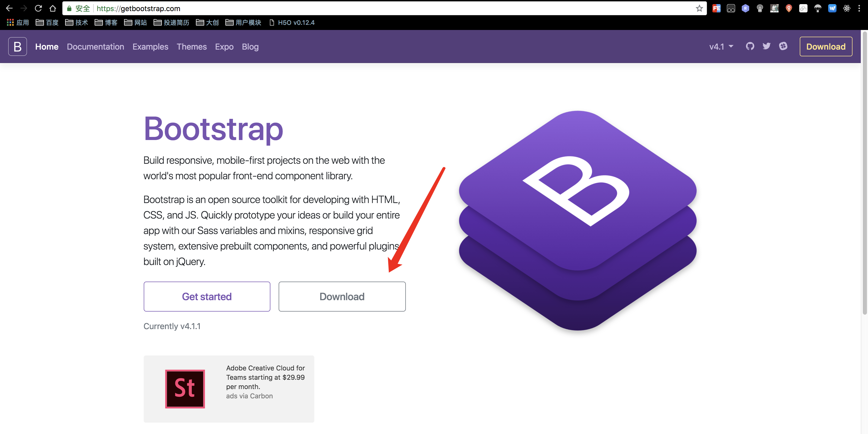Open the 网站 bookmarks folder
The image size is (868, 434).
135,22
